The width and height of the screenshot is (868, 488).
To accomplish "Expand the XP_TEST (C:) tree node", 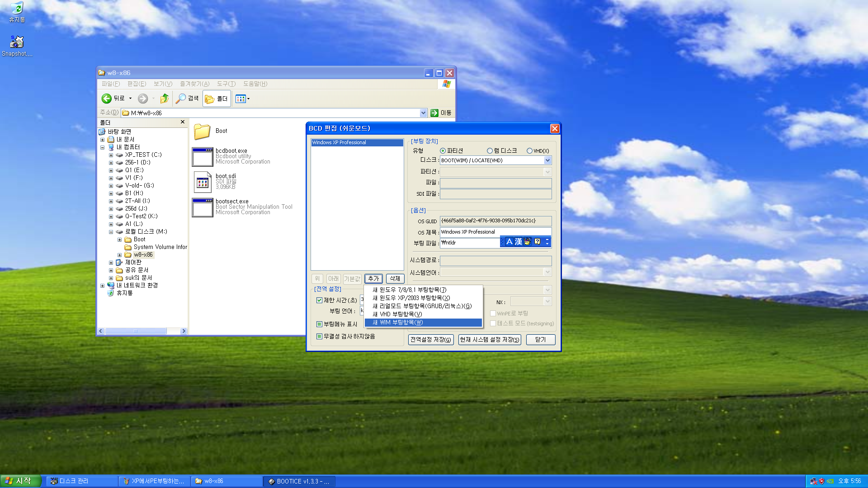I will [111, 155].
